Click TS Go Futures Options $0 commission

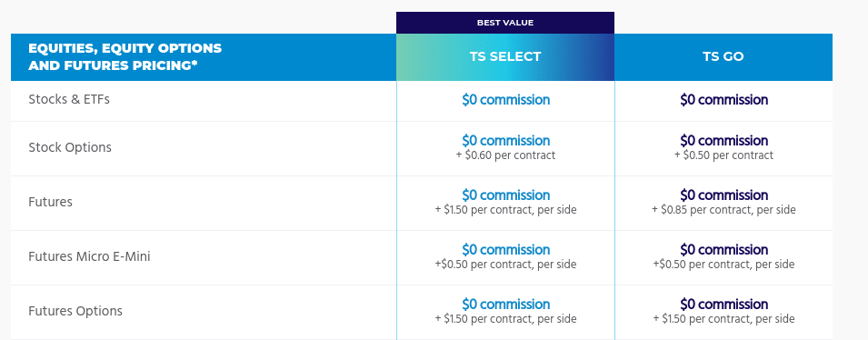724,304
